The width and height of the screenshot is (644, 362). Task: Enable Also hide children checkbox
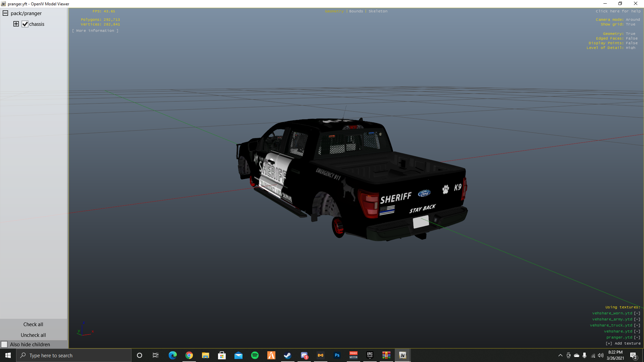point(4,344)
